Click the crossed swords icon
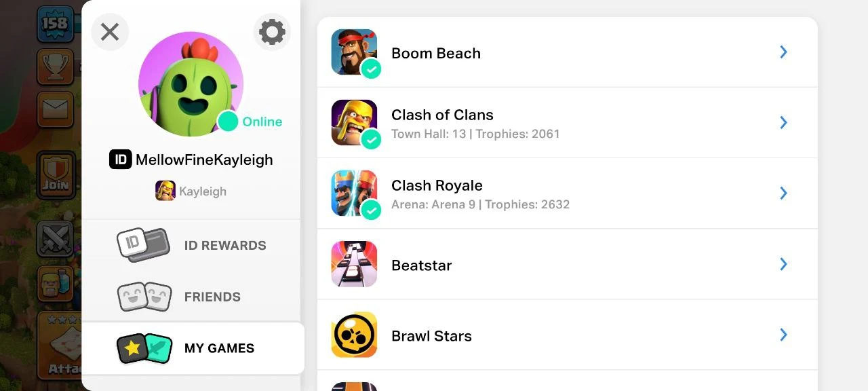The image size is (868, 391). tap(55, 238)
